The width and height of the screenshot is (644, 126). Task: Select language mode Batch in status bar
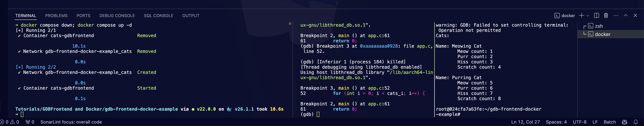610,122
